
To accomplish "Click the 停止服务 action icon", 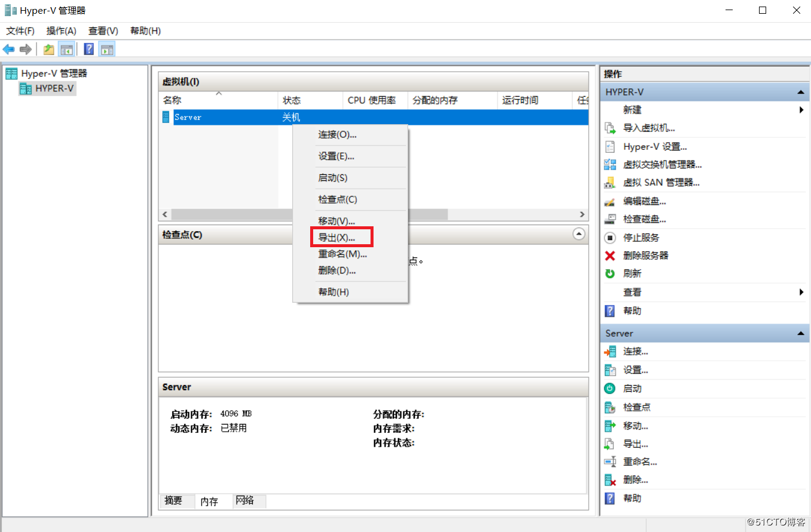I will [x=610, y=237].
